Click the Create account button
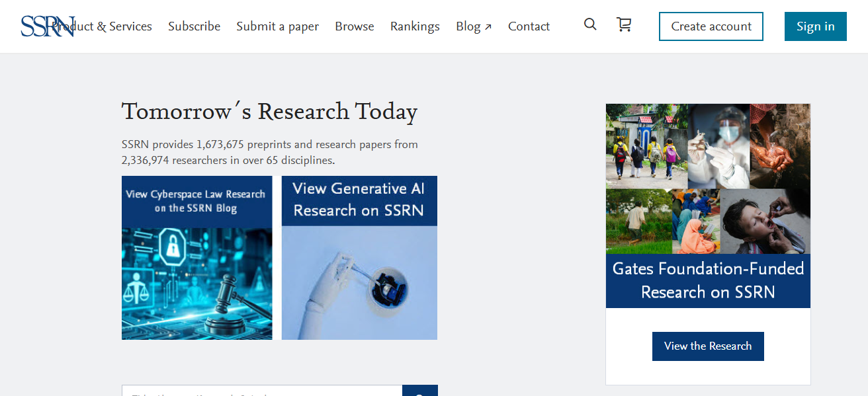 click(711, 26)
